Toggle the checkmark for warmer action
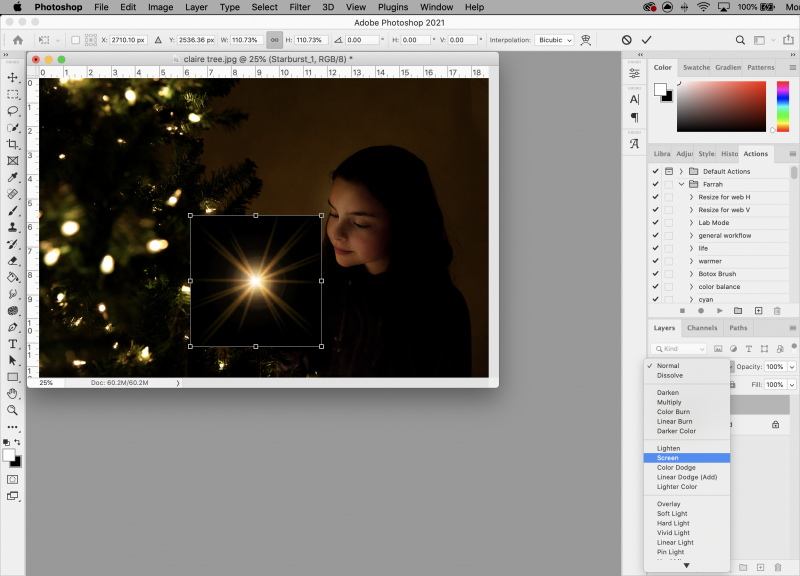The image size is (800, 576). point(656,261)
